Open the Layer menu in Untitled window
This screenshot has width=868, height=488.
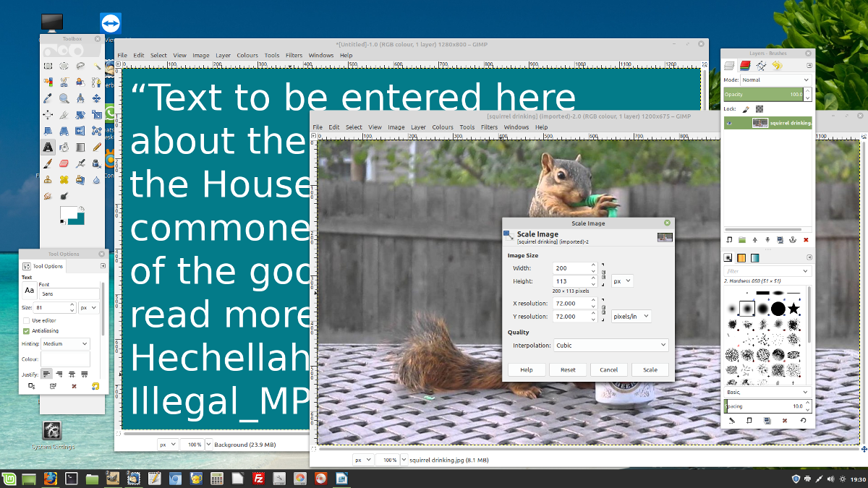223,55
